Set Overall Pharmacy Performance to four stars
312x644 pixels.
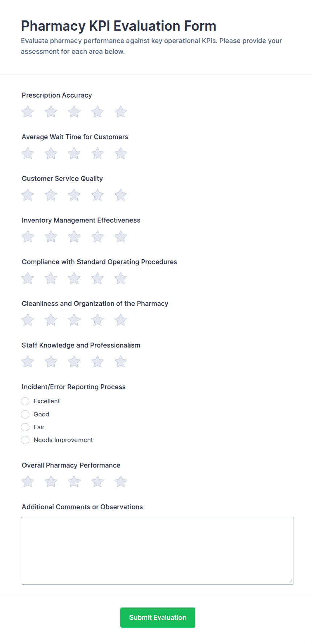pos(98,482)
